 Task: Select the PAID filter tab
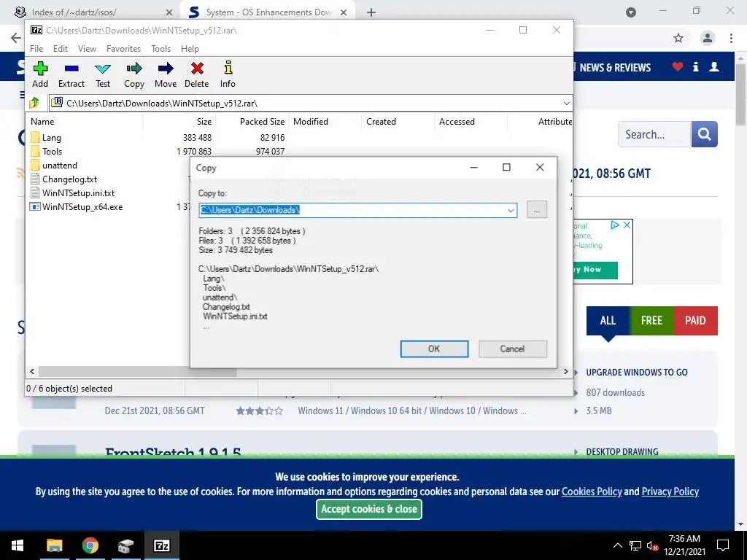(695, 321)
